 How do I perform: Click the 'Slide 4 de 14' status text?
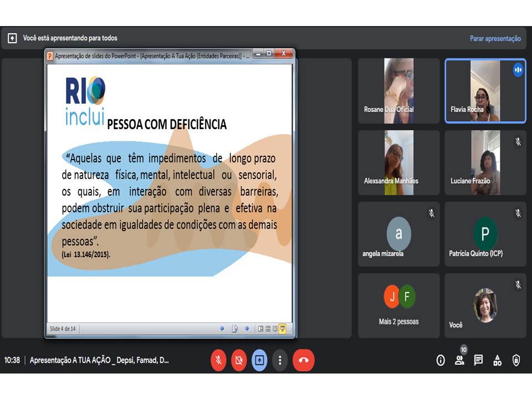[x=63, y=329]
